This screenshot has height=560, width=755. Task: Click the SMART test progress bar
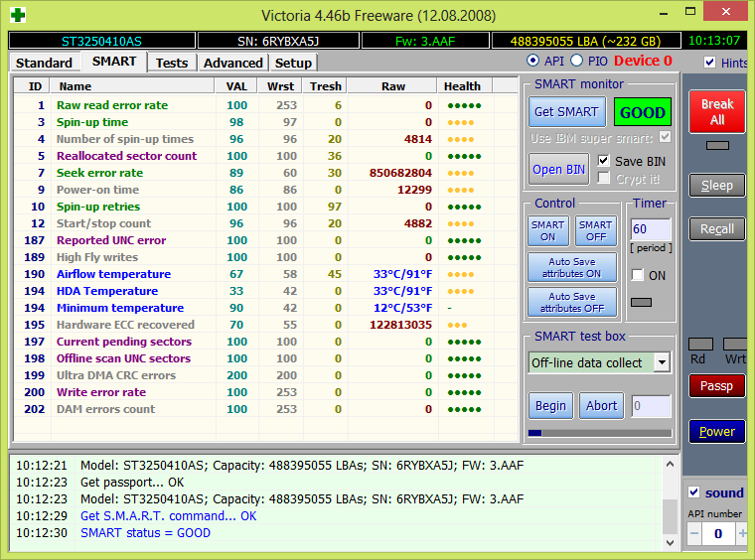tap(599, 432)
